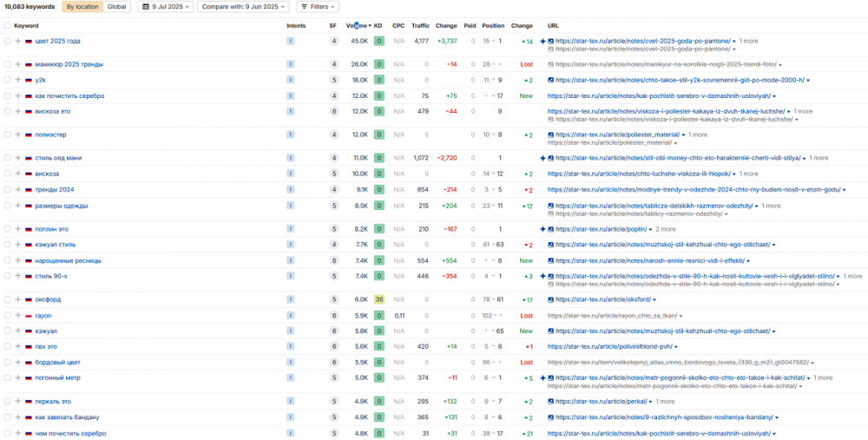Click the plus icon beside стиль олд мани
Image resolution: width=868 pixels, height=440 pixels.
coord(17,158)
